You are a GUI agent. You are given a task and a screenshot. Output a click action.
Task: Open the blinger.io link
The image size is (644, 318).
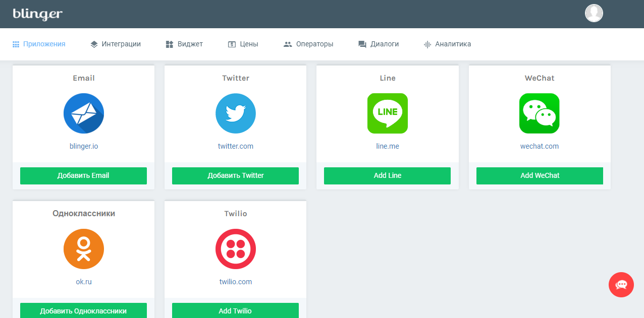(x=84, y=147)
